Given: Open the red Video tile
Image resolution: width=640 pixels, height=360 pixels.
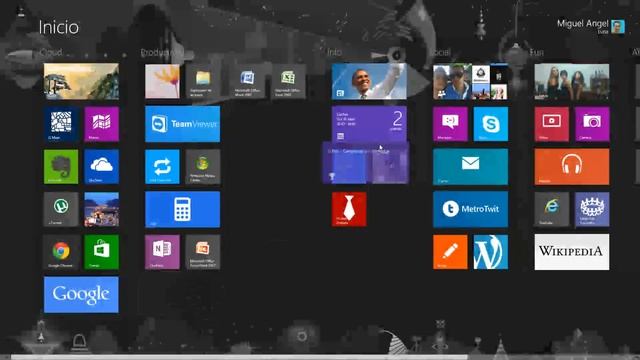Looking at the screenshot, I should 551,124.
